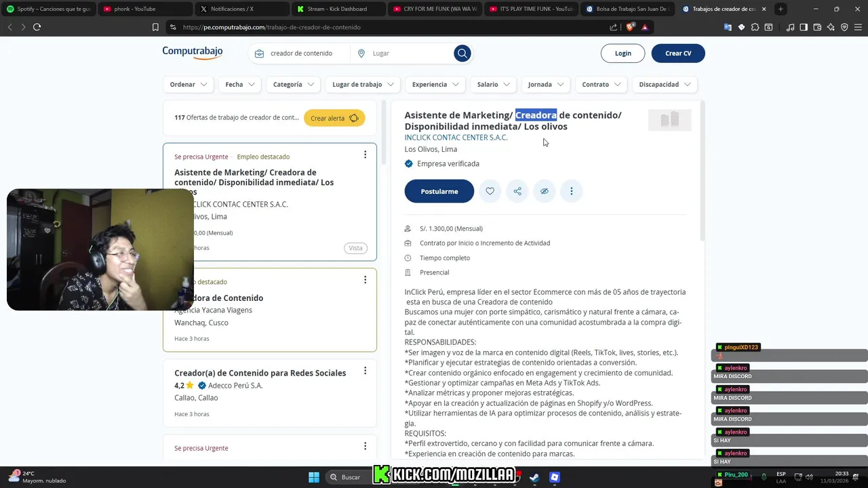Go back with the browser back arrow
868x488 pixels.
(9, 27)
